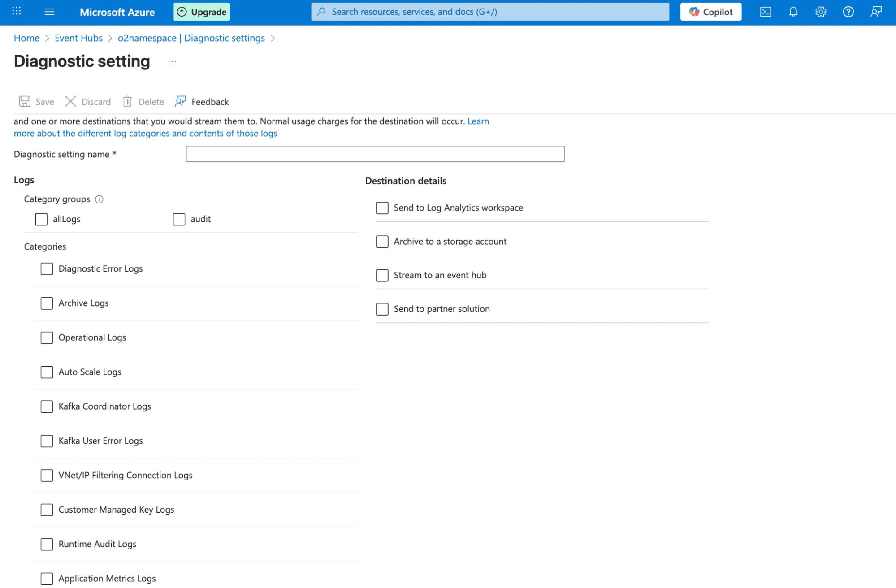Select the Operational Logs category
The height and width of the screenshot is (588, 896).
tap(47, 337)
